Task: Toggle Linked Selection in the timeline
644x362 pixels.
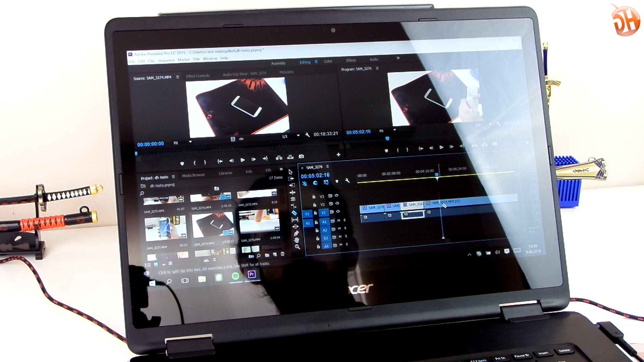Action: tap(326, 182)
